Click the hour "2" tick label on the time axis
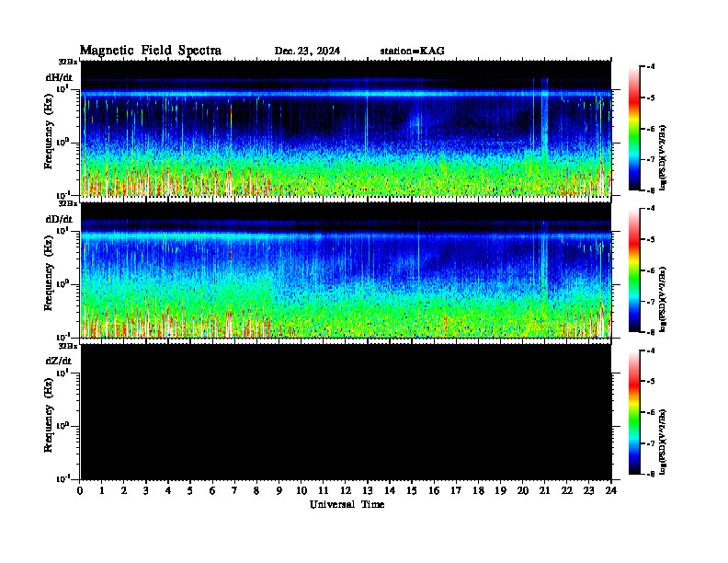 pyautogui.click(x=124, y=490)
